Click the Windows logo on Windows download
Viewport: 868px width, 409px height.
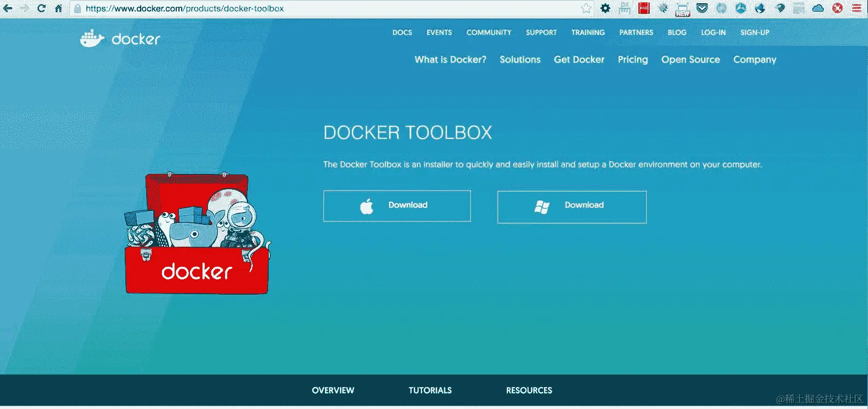(x=542, y=207)
